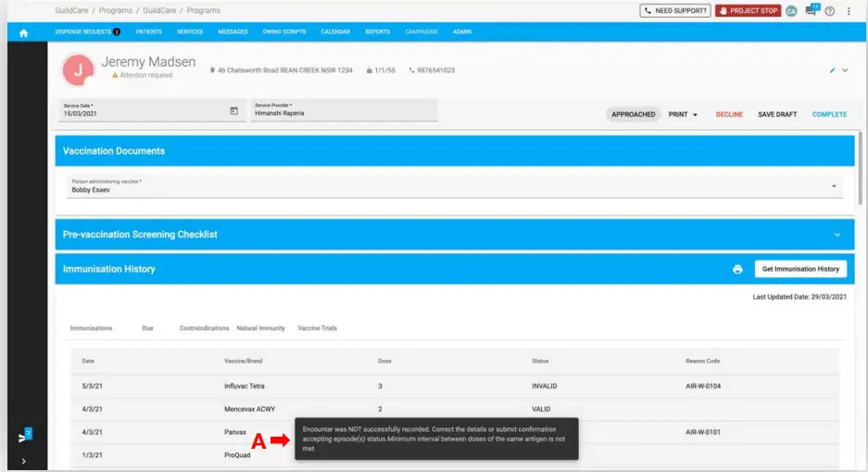This screenshot has height=472, width=868.
Task: Open Admin menu
Action: click(462, 32)
